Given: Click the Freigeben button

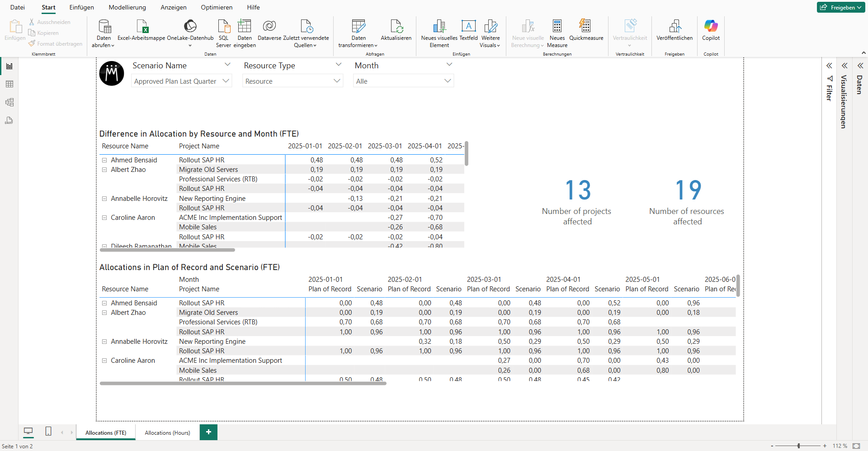Looking at the screenshot, I should [841, 7].
